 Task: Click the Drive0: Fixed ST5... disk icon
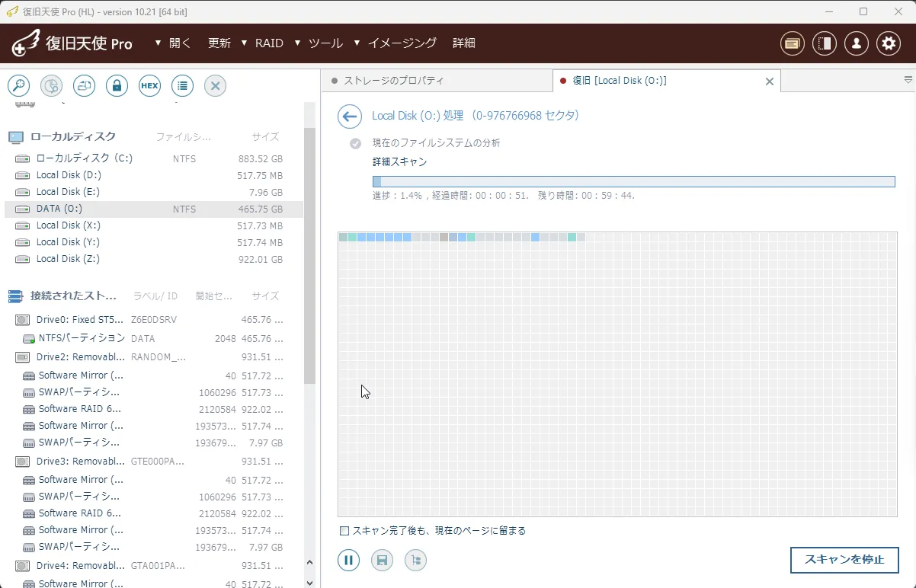tap(23, 320)
